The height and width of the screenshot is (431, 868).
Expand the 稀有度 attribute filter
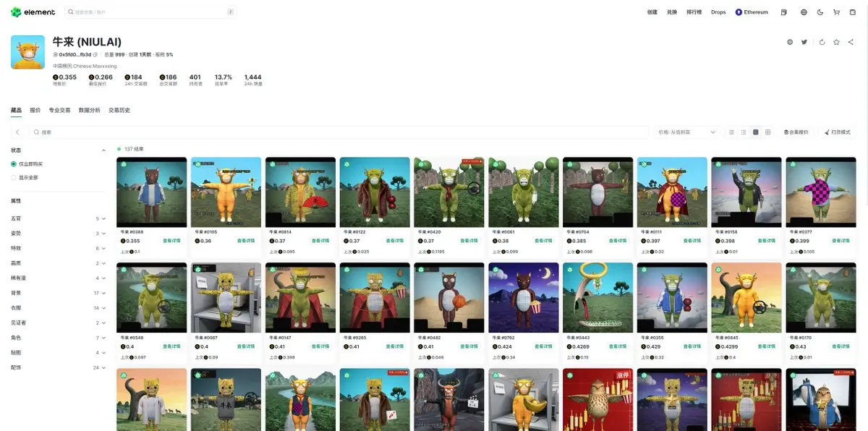pos(58,278)
